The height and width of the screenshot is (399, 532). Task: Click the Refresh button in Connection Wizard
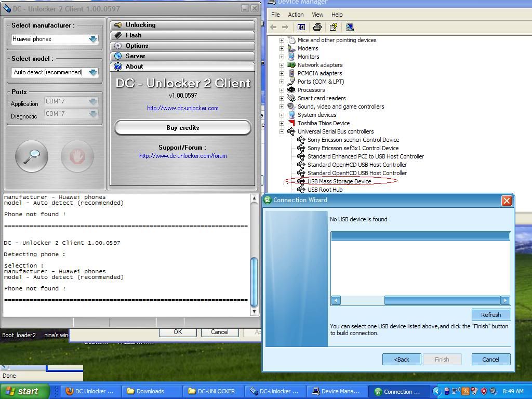(490, 315)
